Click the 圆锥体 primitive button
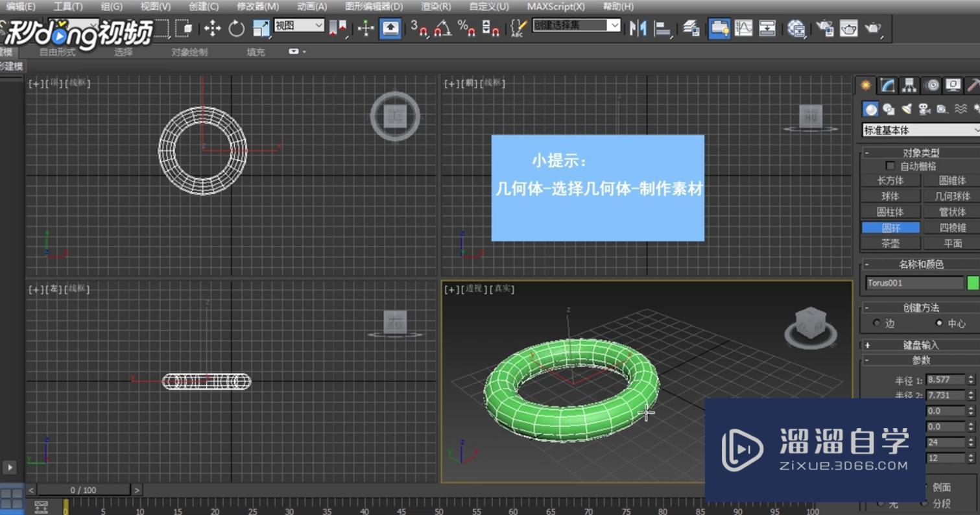The height and width of the screenshot is (515, 980). [953, 180]
